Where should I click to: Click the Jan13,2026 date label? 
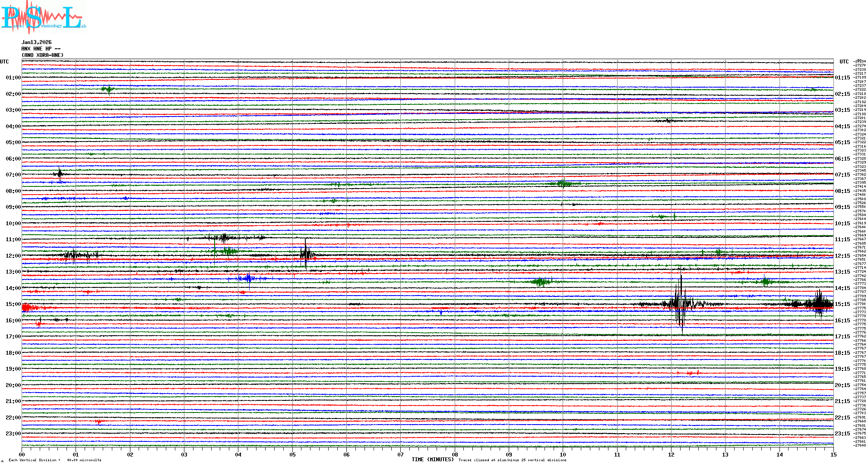36,42
